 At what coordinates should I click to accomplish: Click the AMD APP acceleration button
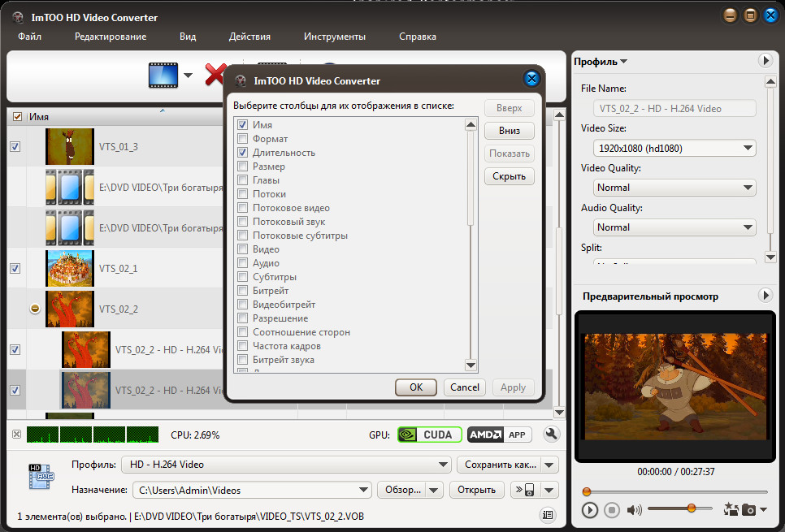click(x=498, y=435)
